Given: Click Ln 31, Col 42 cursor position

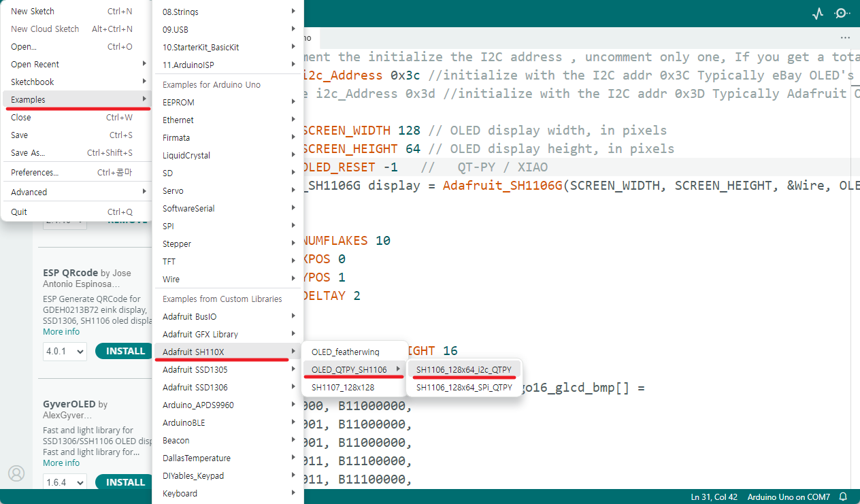Looking at the screenshot, I should pyautogui.click(x=713, y=497).
